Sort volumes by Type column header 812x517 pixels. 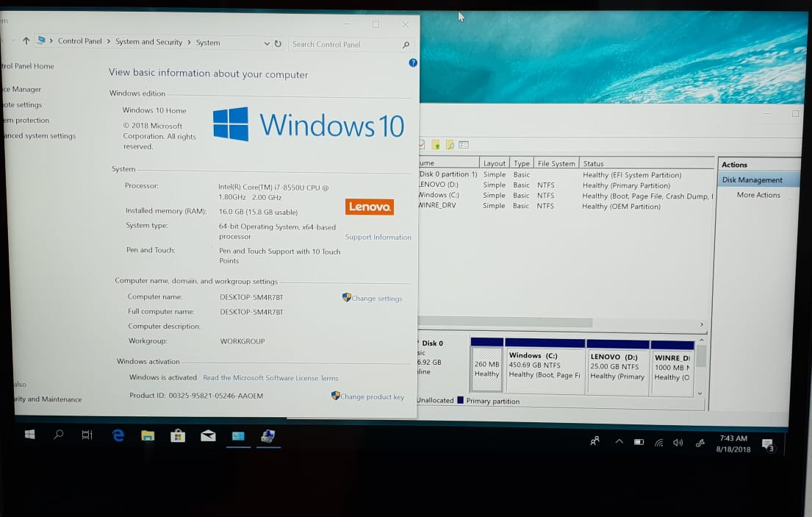(522, 163)
